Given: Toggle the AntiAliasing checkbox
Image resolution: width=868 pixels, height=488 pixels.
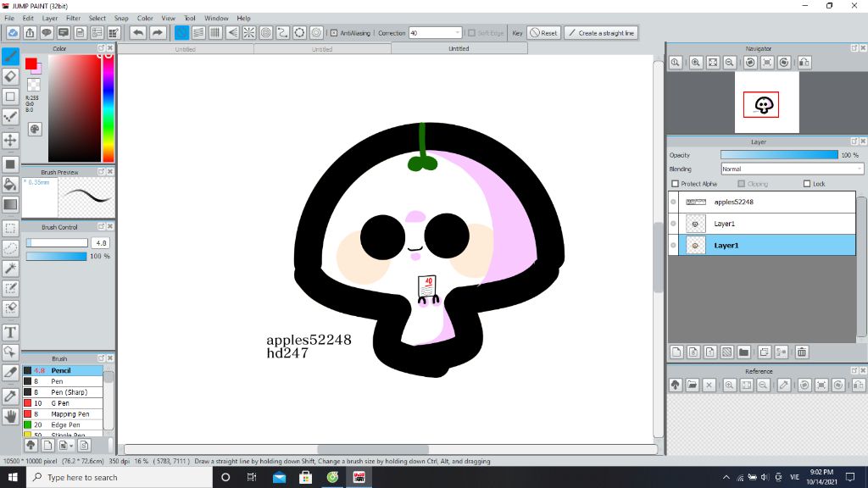Looking at the screenshot, I should (x=334, y=33).
